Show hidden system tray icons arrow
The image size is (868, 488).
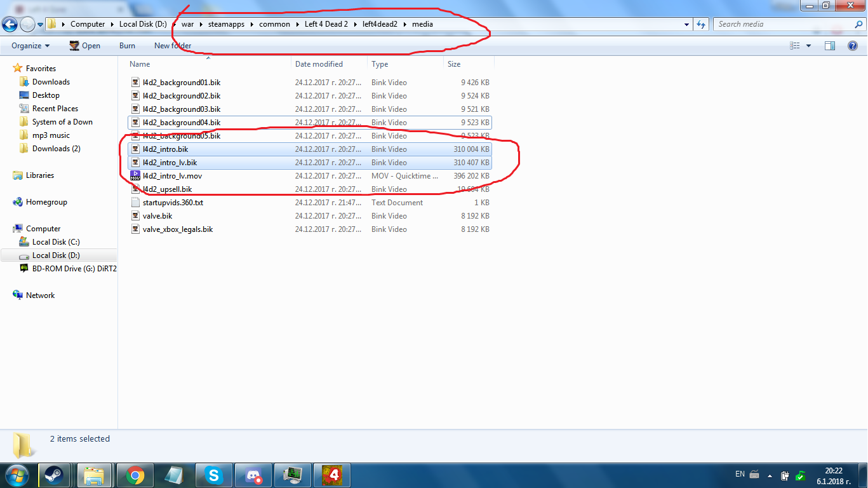[770, 475]
